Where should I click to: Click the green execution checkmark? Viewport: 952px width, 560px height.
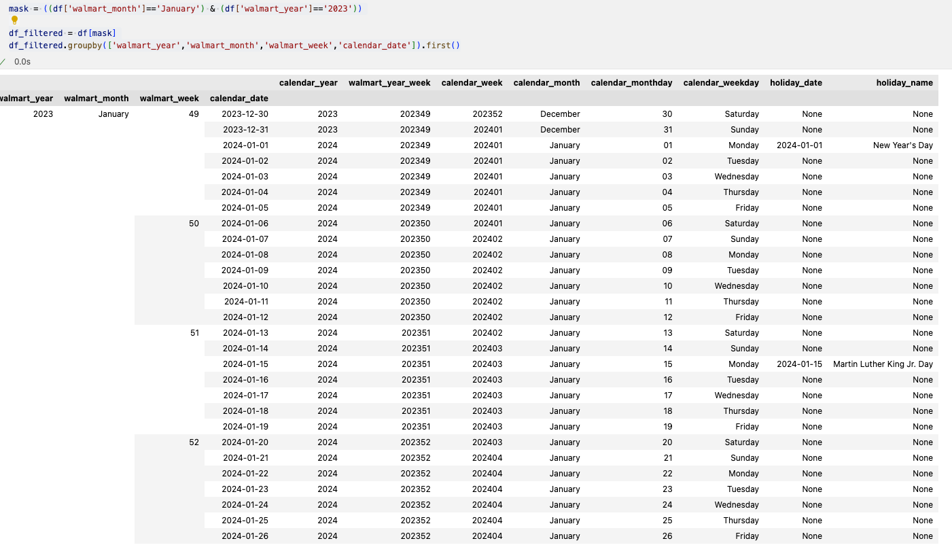coord(4,61)
